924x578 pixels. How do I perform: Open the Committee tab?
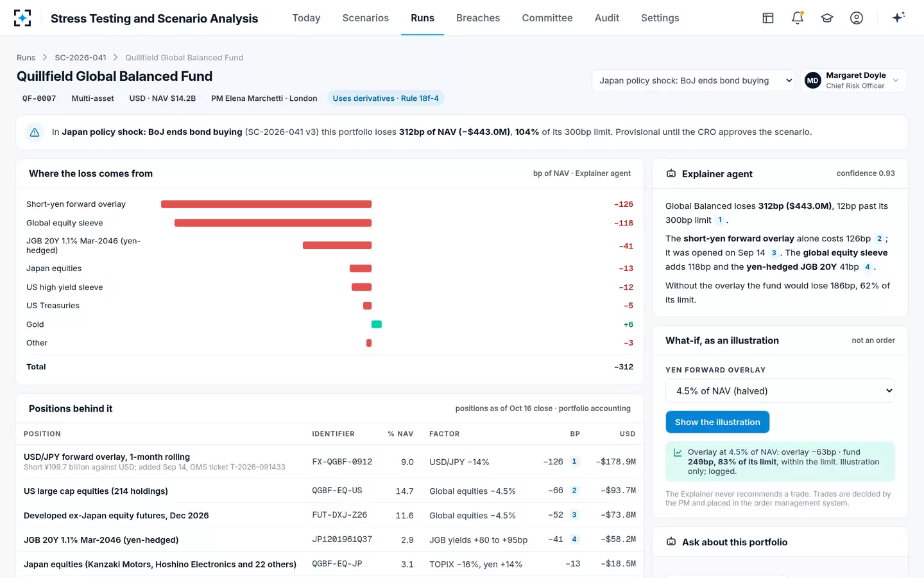(547, 18)
